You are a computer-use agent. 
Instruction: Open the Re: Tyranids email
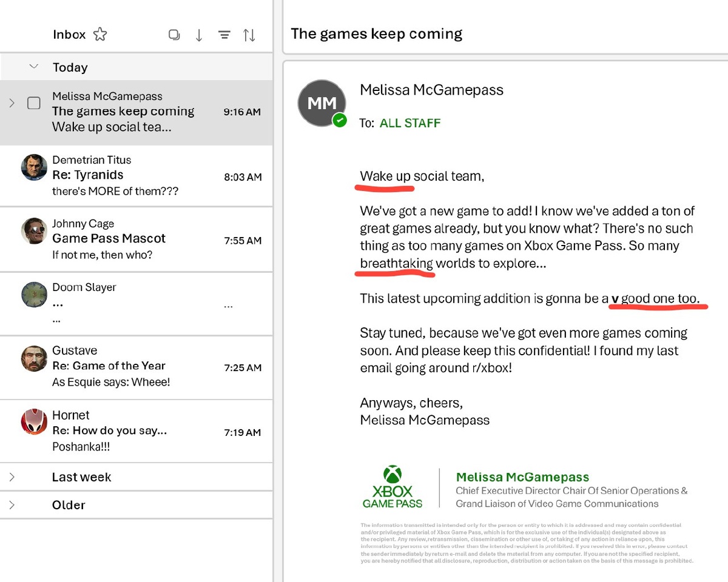[136, 176]
